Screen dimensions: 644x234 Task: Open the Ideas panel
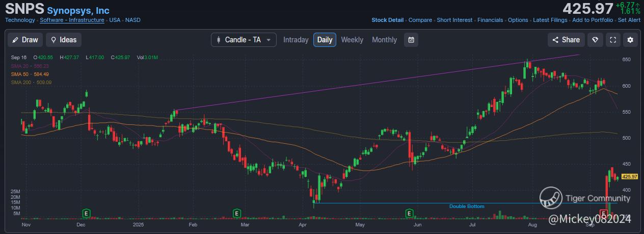click(63, 40)
